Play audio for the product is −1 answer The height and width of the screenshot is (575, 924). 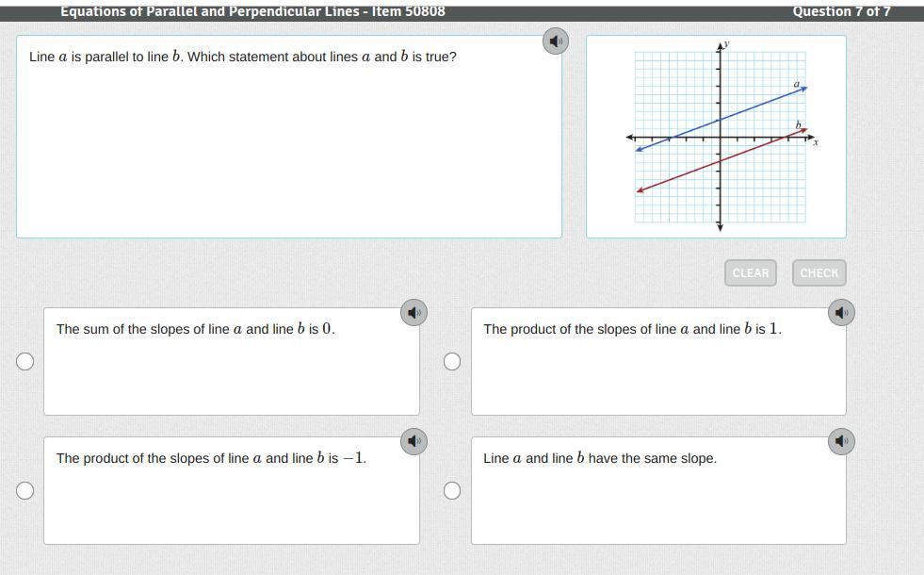pos(413,441)
